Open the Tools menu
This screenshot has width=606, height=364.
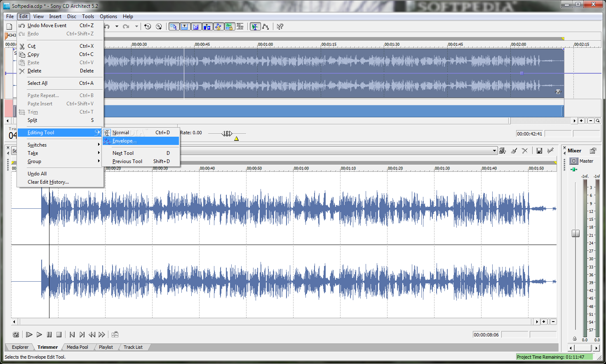(88, 16)
